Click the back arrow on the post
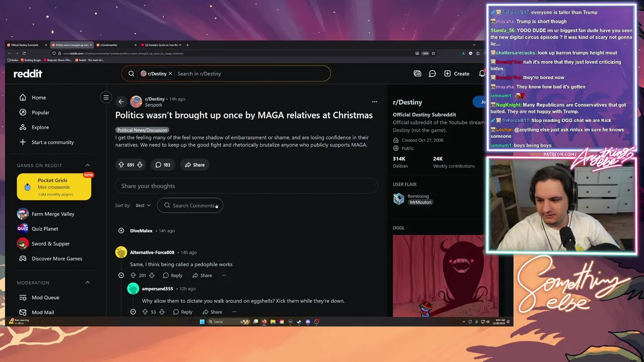This screenshot has height=362, width=644. point(121,102)
